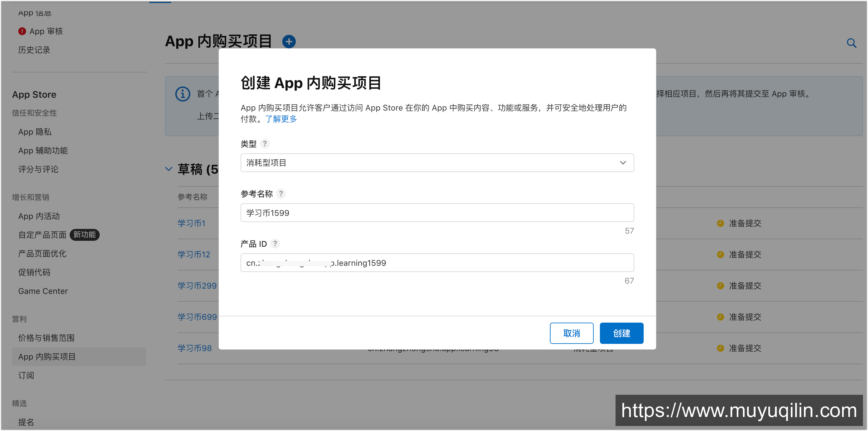Click the App Store sidebar heading

34,95
